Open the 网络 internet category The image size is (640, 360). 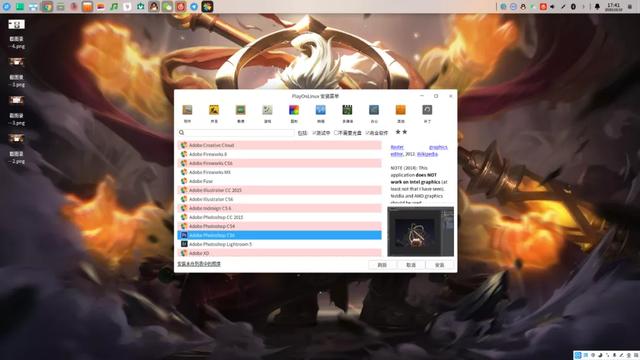tap(320, 113)
